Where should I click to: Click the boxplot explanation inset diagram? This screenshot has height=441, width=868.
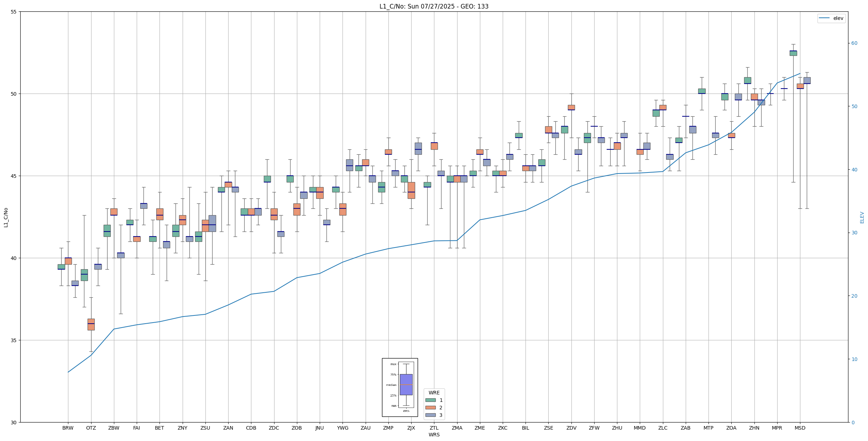coord(400,387)
